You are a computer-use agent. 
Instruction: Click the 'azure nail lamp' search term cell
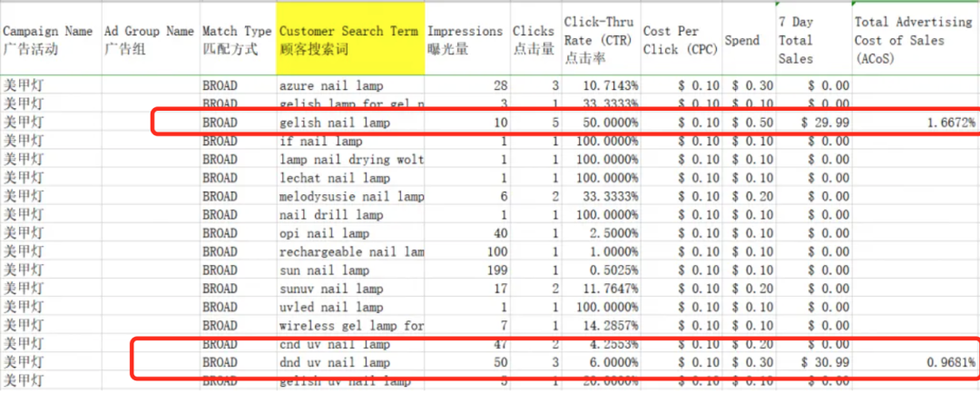click(350, 85)
